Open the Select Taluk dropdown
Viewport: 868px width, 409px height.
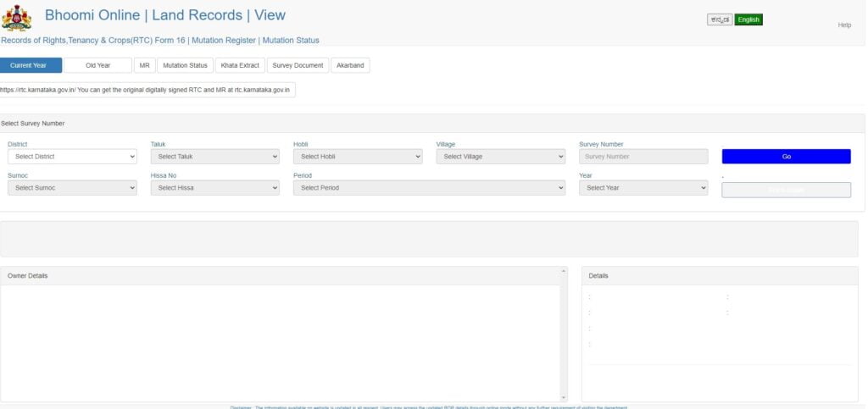214,157
